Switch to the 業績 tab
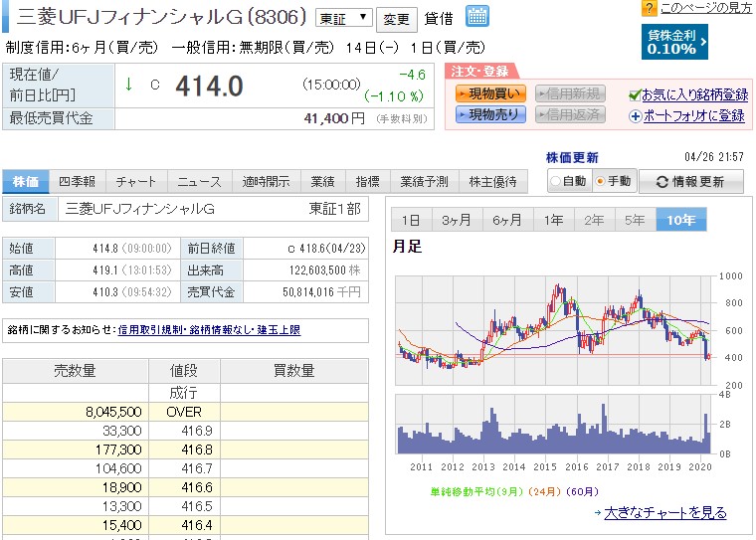The image size is (756, 540). [x=322, y=181]
